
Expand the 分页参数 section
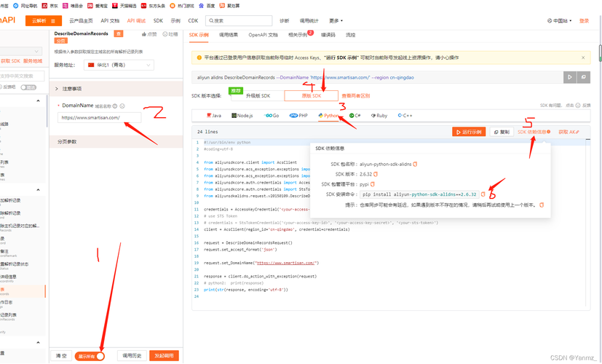(x=116, y=142)
